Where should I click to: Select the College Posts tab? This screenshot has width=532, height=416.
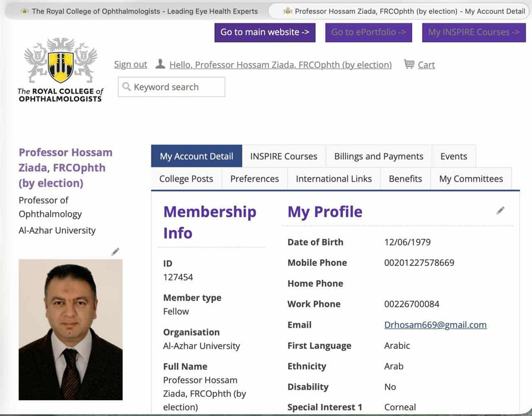(186, 179)
